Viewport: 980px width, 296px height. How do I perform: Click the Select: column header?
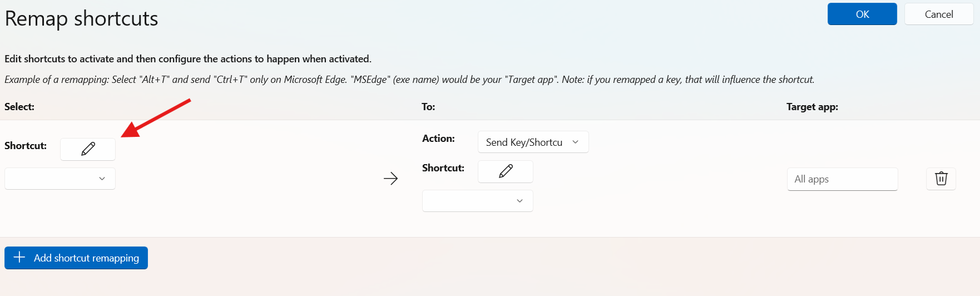point(19,107)
